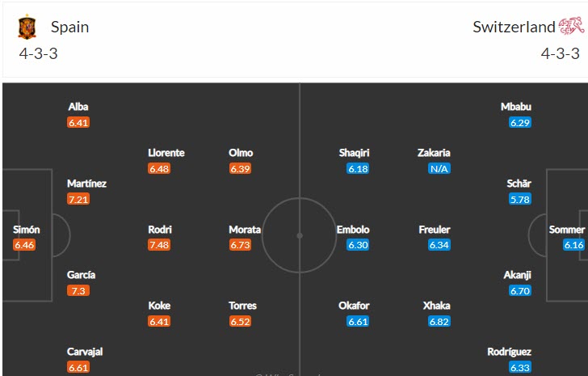Click Akanji's 6.70 rating badge
This screenshot has width=588, height=376.
519,290
